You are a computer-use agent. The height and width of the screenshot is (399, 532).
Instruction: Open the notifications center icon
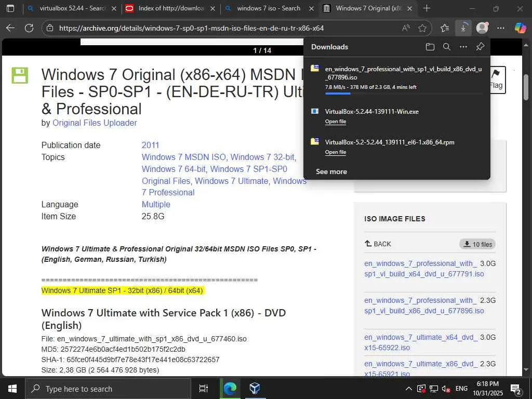[x=516, y=389]
